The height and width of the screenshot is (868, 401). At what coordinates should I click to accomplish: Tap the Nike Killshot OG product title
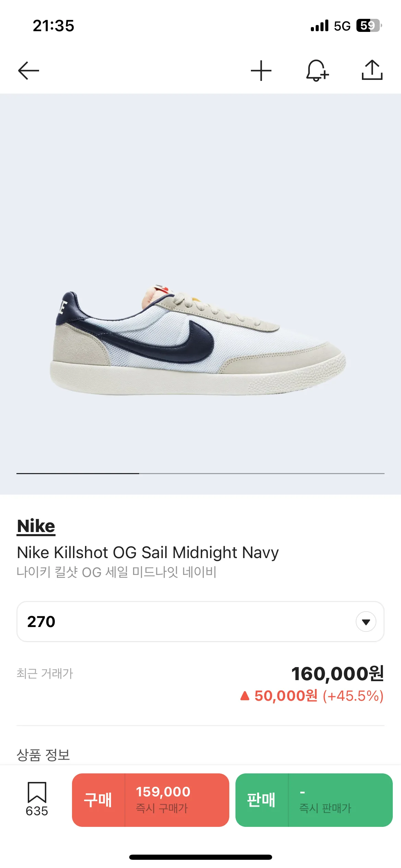coord(148,552)
